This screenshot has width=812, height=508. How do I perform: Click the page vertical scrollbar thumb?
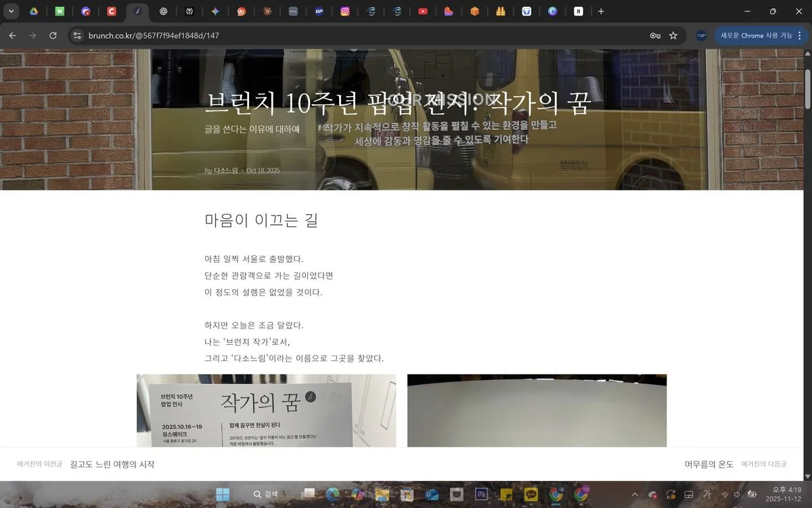click(807, 85)
